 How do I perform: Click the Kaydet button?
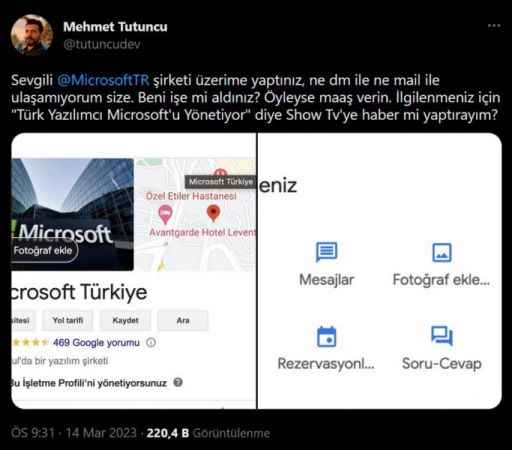click(125, 320)
